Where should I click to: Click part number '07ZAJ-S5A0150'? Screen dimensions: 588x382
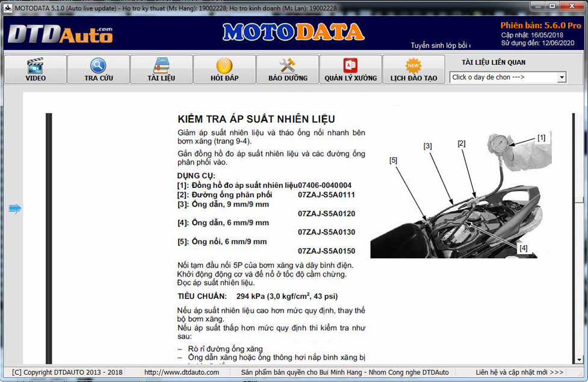pyautogui.click(x=326, y=251)
